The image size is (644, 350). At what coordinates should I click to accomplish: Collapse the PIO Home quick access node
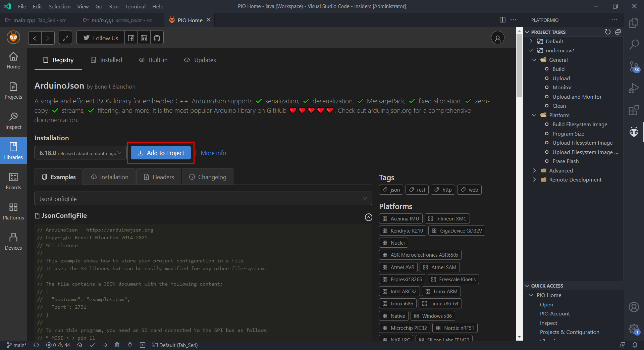[x=531, y=295]
